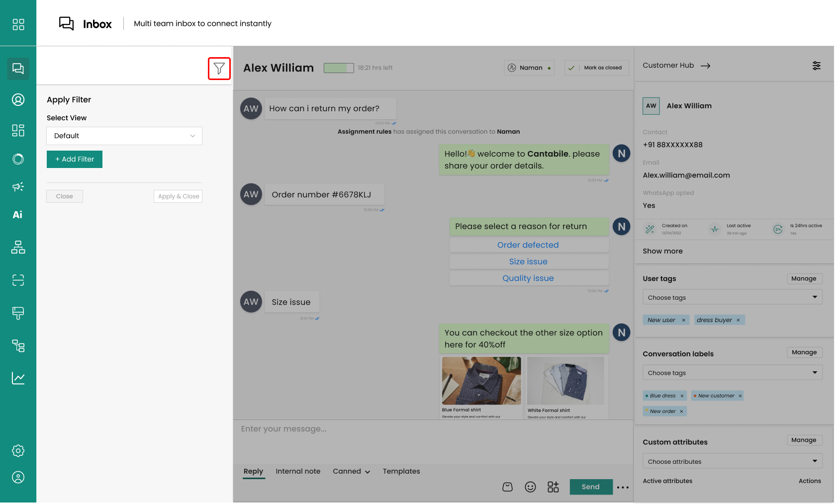The image size is (835, 504).
Task: Mark conversation as closed
Action: point(596,68)
